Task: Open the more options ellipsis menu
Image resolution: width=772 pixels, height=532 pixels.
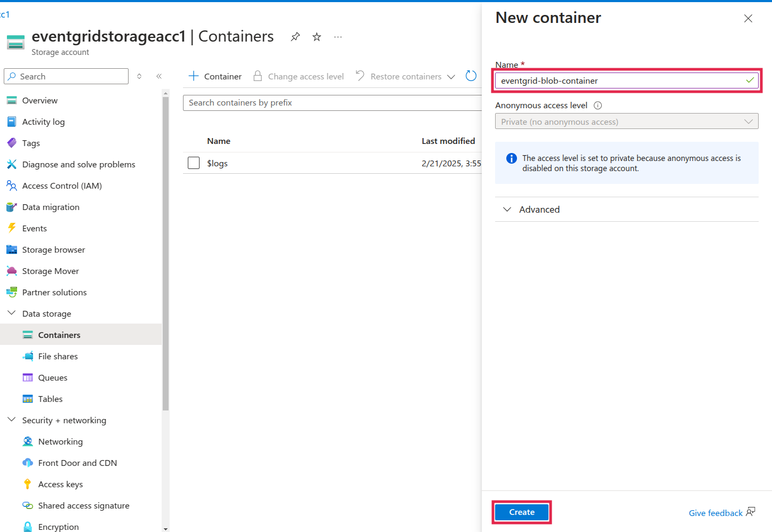Action: 338,37
